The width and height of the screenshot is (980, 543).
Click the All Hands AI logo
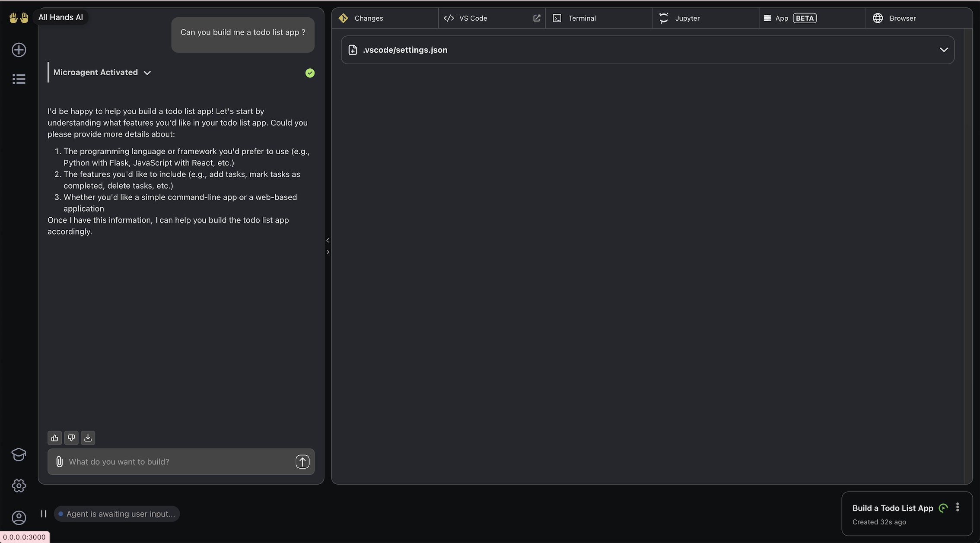pyautogui.click(x=19, y=18)
